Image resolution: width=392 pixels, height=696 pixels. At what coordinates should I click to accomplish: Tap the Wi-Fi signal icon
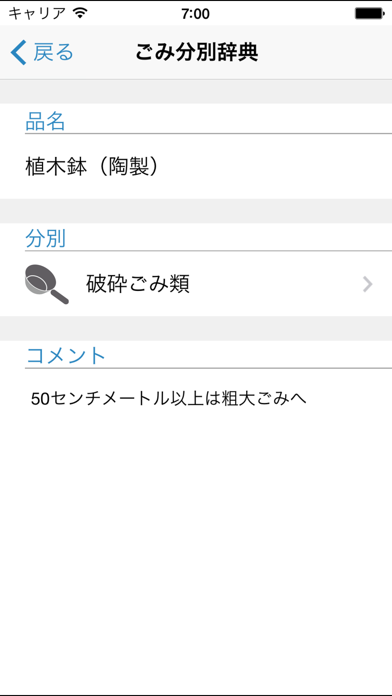coord(80,13)
